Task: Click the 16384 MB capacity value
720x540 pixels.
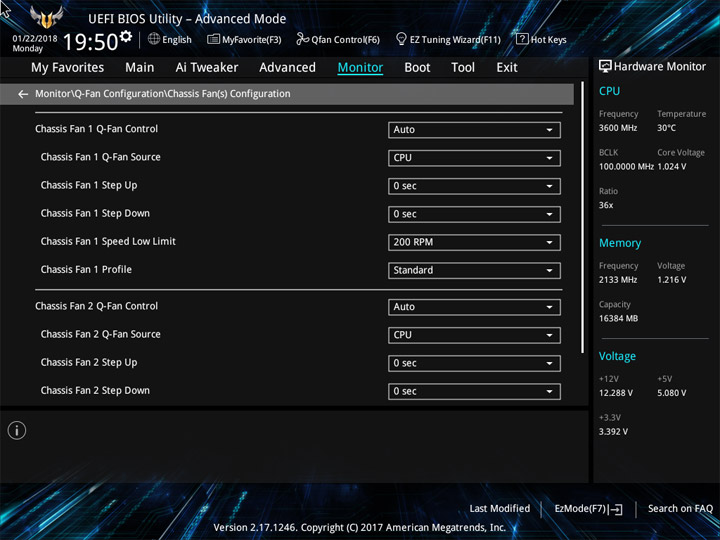Action: coord(618,319)
